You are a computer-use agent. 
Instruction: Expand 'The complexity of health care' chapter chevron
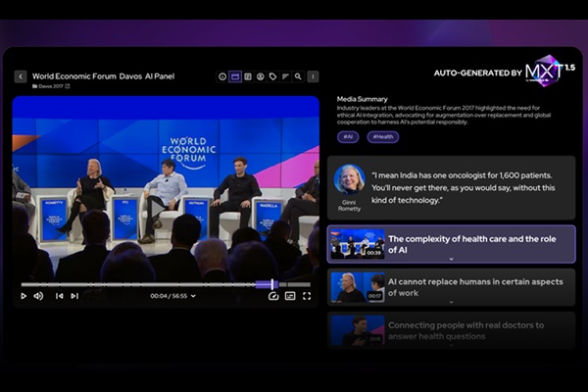point(452,259)
